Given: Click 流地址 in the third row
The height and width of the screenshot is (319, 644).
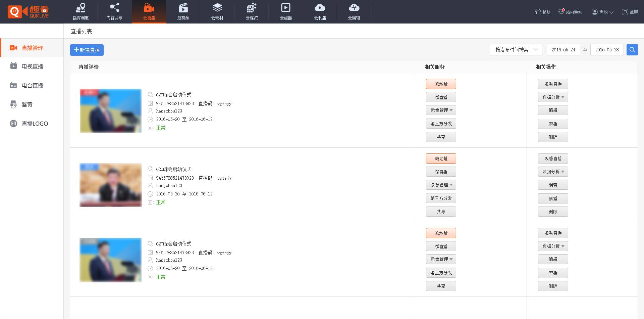Looking at the screenshot, I should (x=441, y=233).
